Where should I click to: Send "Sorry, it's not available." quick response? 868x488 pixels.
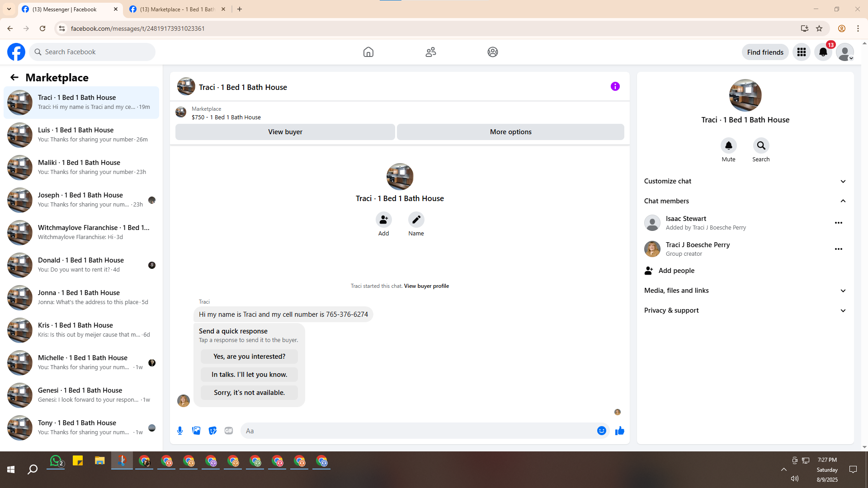[x=249, y=393]
